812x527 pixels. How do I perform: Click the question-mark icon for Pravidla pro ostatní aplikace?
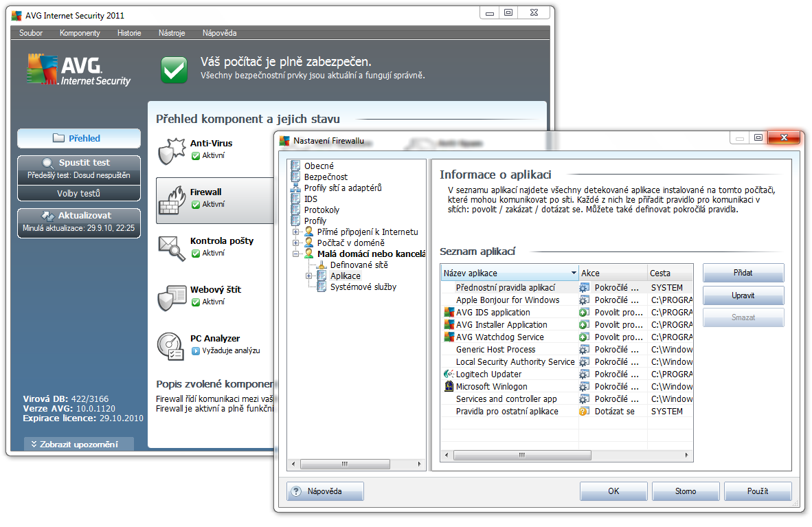584,412
